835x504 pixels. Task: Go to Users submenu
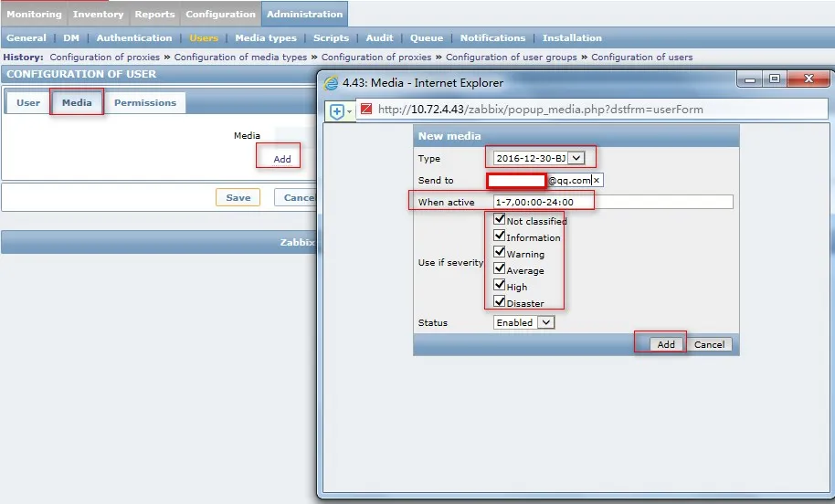[x=204, y=37]
